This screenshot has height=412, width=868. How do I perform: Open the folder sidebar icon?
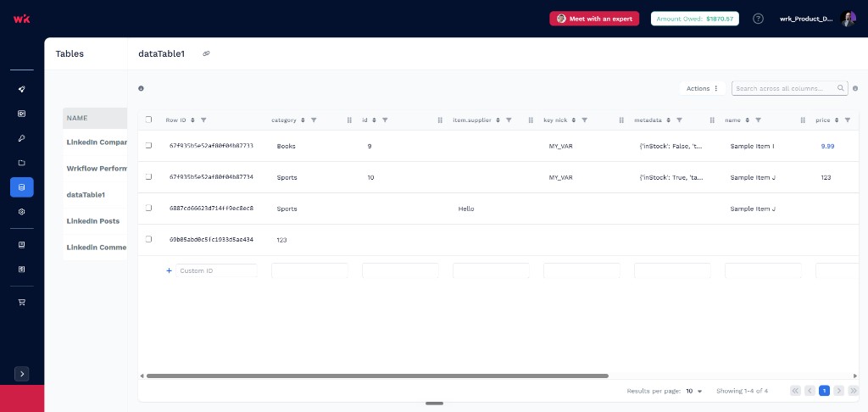21,163
